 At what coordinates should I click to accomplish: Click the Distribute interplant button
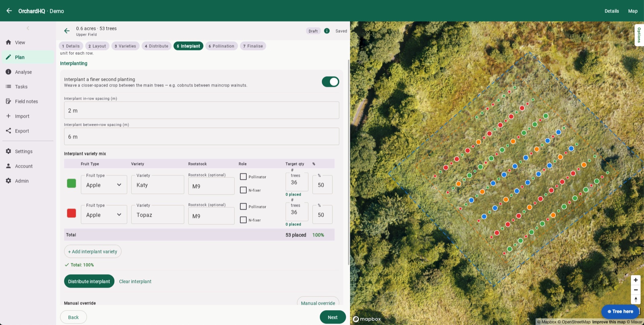click(89, 281)
